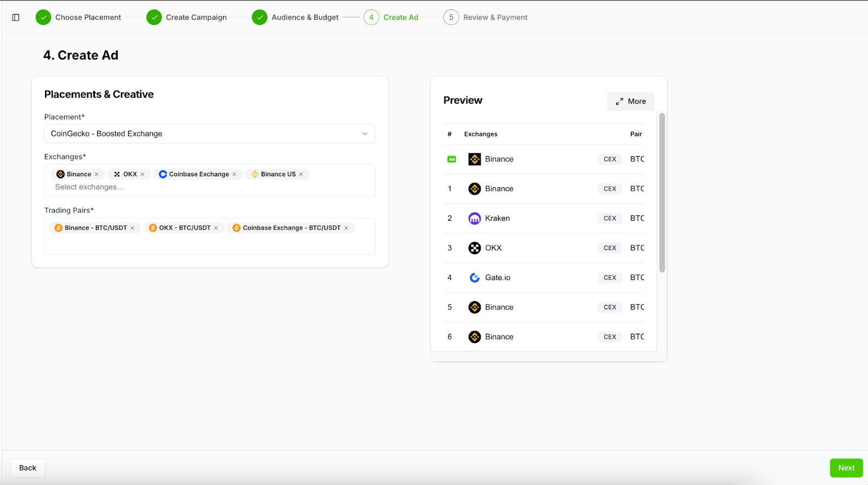Open the Placement dropdown
Screen dimensions: 868x485
(210, 134)
